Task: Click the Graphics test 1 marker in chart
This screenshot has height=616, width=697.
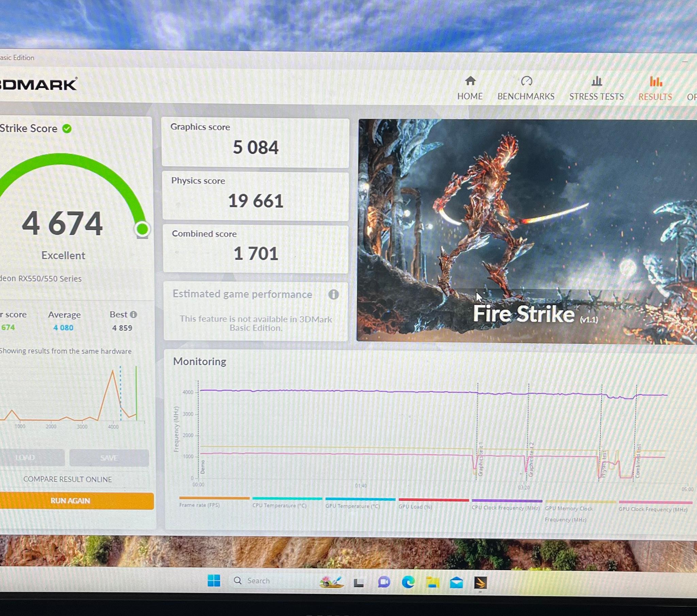Action: pyautogui.click(x=481, y=460)
